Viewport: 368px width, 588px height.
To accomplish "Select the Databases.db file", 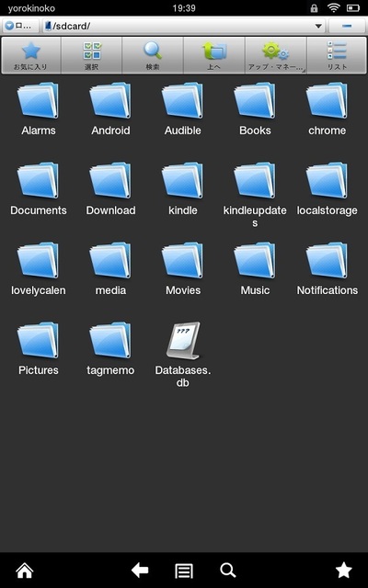I will 183,355.
